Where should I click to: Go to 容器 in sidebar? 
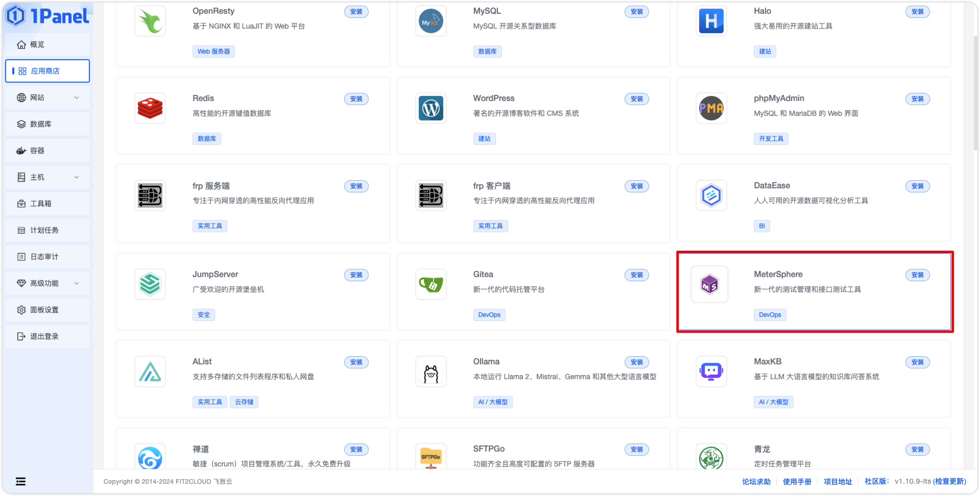point(47,151)
